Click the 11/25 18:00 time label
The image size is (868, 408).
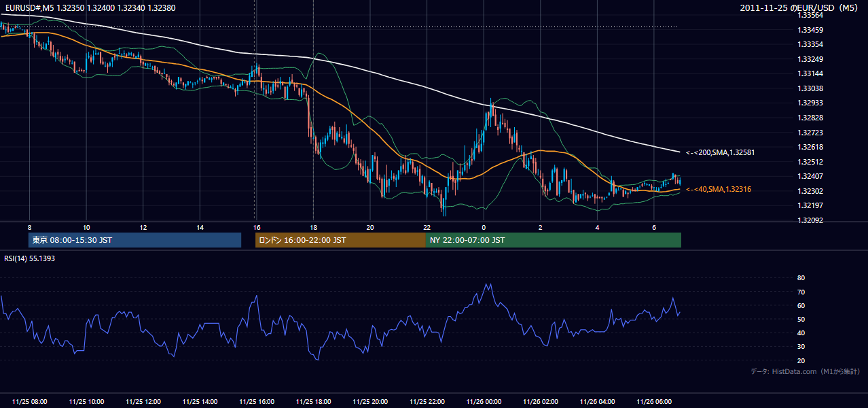pos(313,402)
